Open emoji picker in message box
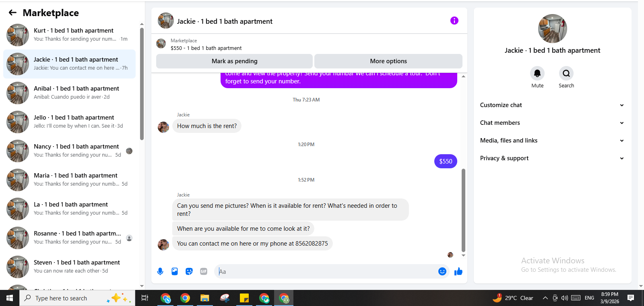 pos(442,271)
